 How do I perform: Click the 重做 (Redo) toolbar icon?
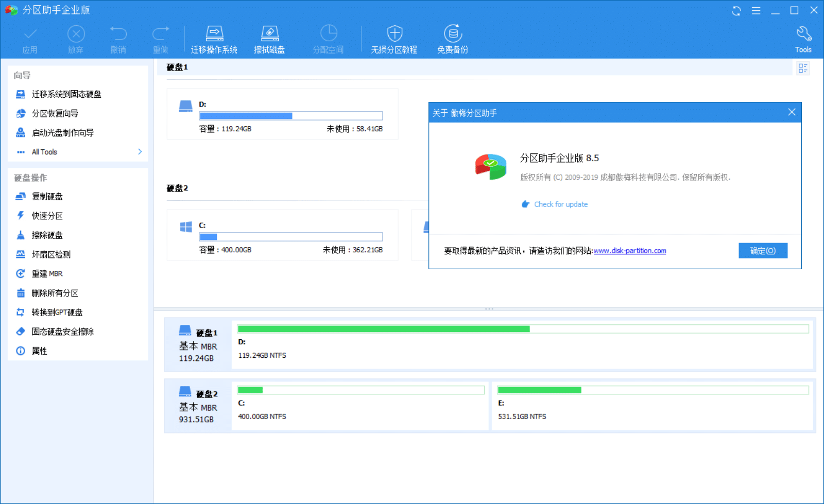pos(161,40)
